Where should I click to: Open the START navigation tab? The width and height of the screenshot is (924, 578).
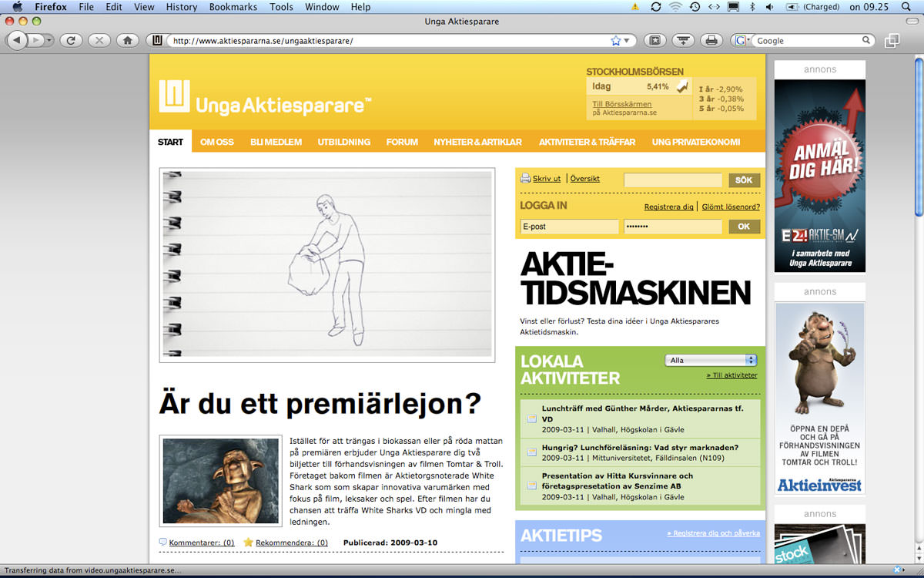170,142
